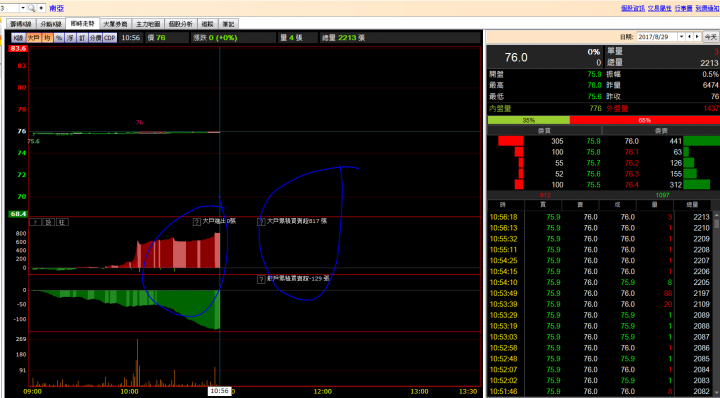Image resolution: width=720 pixels, height=398 pixels.
Task: Click the 委買 column header
Action: click(544, 131)
